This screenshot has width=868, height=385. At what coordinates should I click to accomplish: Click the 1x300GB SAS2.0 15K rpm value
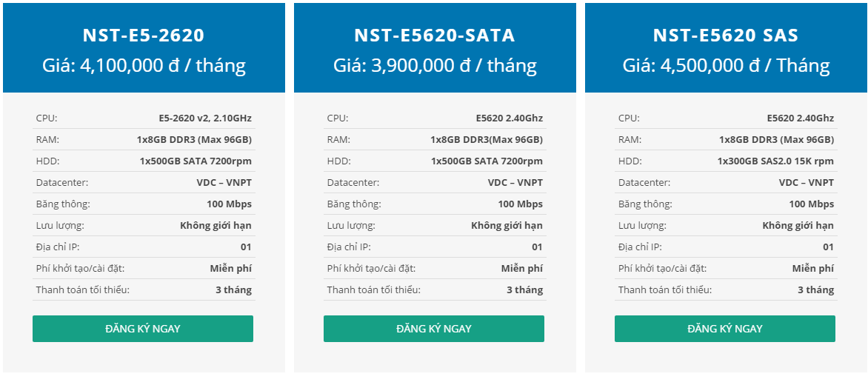click(x=775, y=161)
